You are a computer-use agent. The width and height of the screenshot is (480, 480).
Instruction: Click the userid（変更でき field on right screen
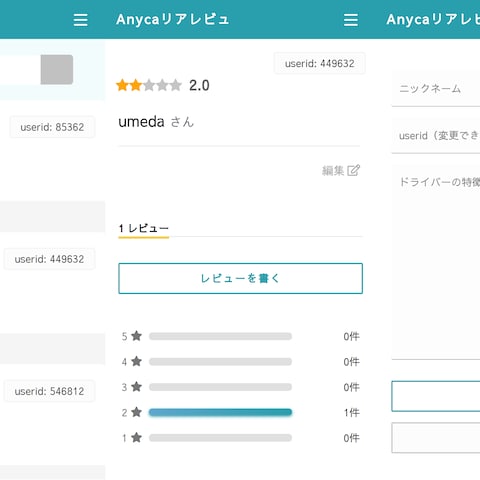click(x=436, y=136)
